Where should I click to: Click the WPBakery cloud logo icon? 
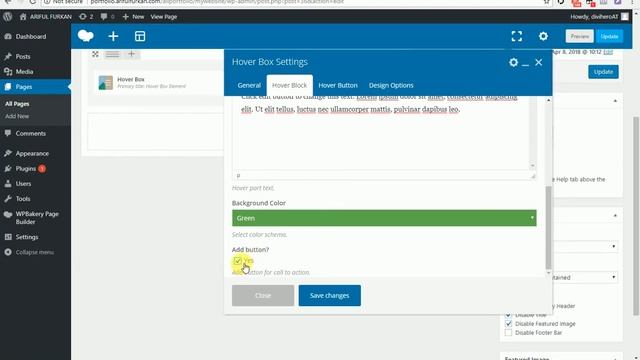coord(86,36)
